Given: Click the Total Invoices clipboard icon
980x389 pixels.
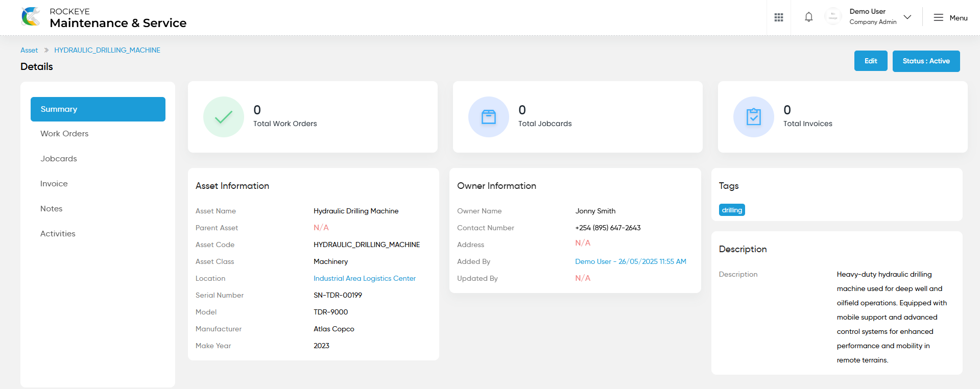Looking at the screenshot, I should (754, 117).
